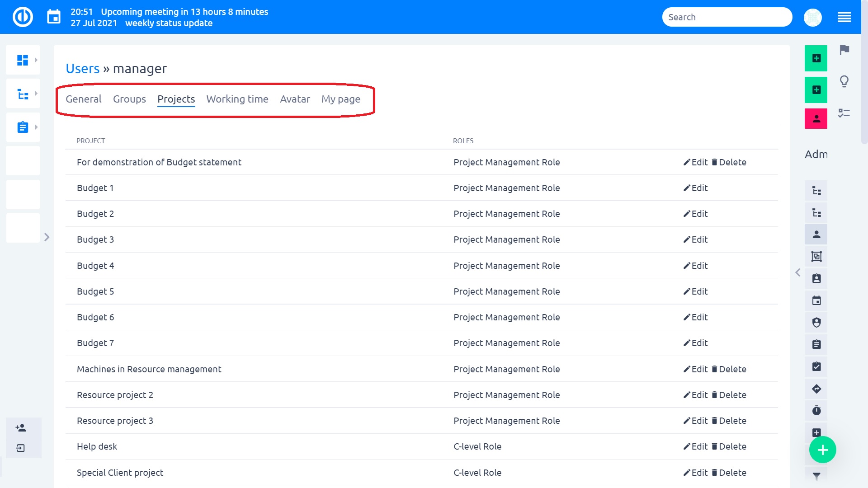868x488 pixels.
Task: Edit the Budget 1 role
Action: (695, 188)
